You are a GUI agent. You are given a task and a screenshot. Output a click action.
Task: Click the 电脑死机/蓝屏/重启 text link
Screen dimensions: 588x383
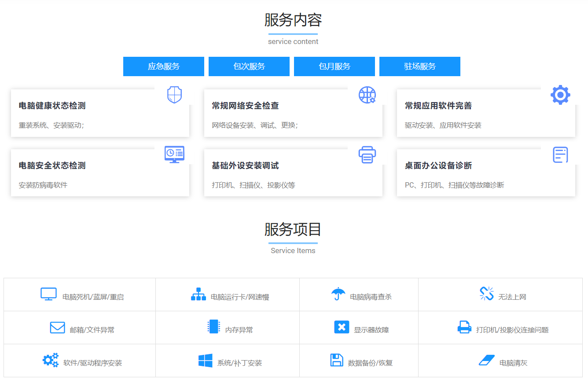(93, 297)
